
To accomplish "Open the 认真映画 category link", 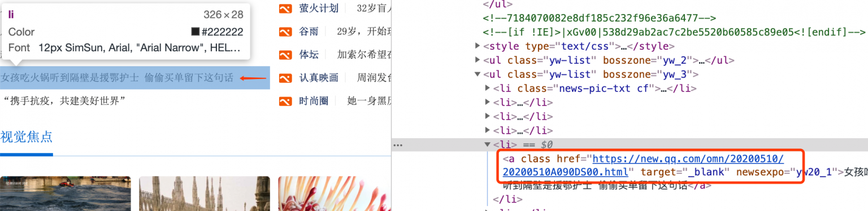I will point(319,78).
